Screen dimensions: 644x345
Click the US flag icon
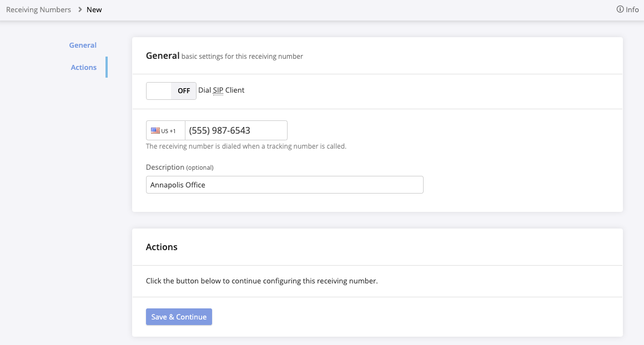pyautogui.click(x=155, y=131)
